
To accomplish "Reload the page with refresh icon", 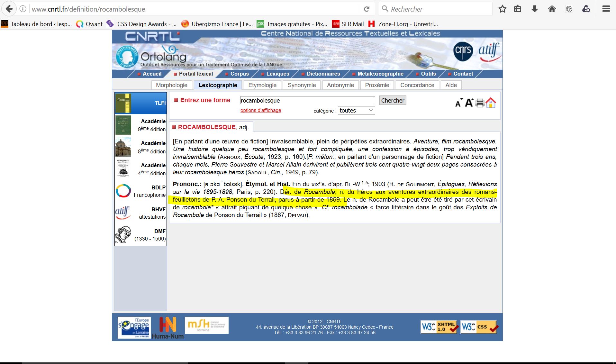I will (x=367, y=9).
